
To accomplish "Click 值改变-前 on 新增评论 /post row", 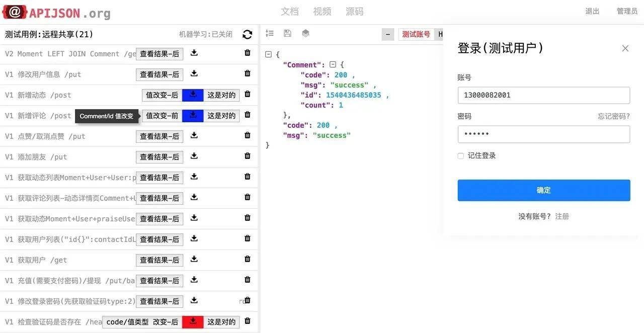I will [162, 116].
